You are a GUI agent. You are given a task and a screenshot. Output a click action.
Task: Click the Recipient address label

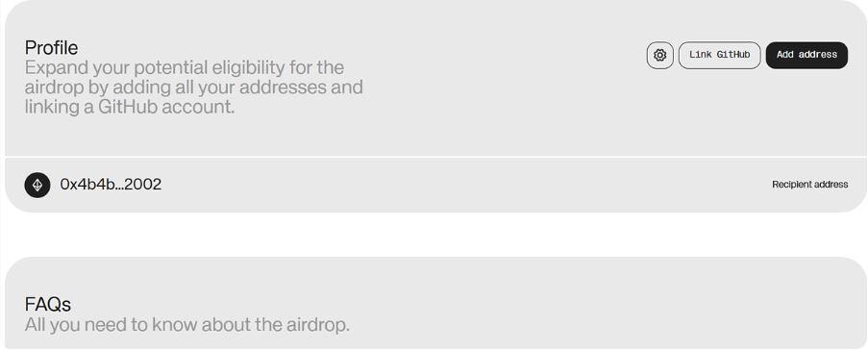[x=810, y=185]
